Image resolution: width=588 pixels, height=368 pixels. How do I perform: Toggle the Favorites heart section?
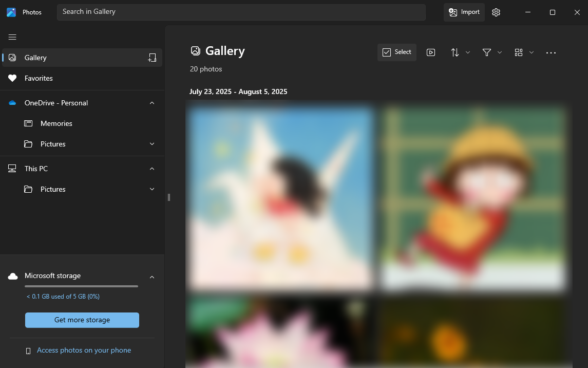tap(38, 78)
